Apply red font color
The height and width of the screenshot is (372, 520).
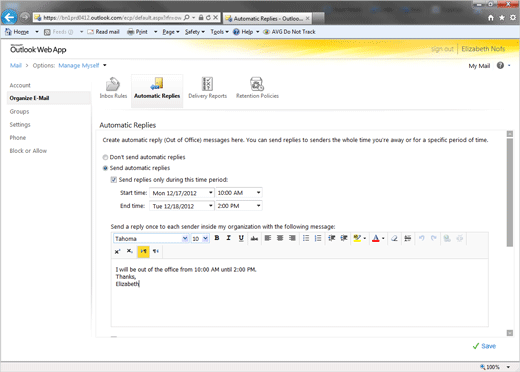[x=376, y=238]
